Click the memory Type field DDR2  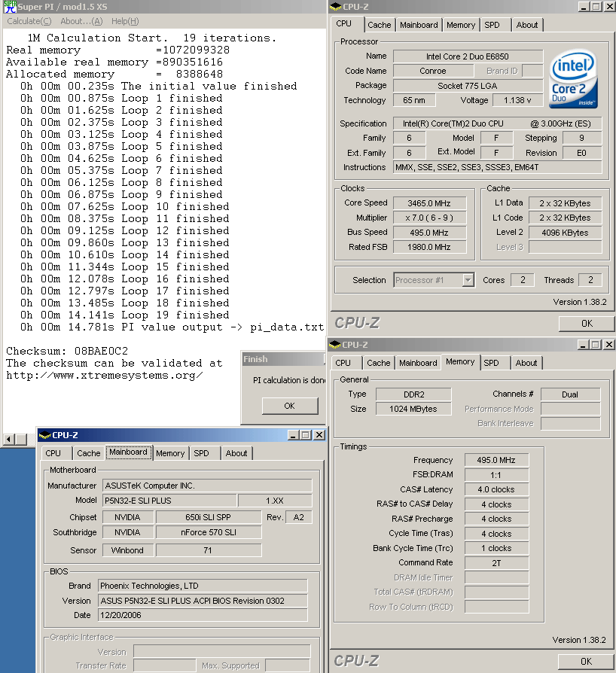pos(414,394)
